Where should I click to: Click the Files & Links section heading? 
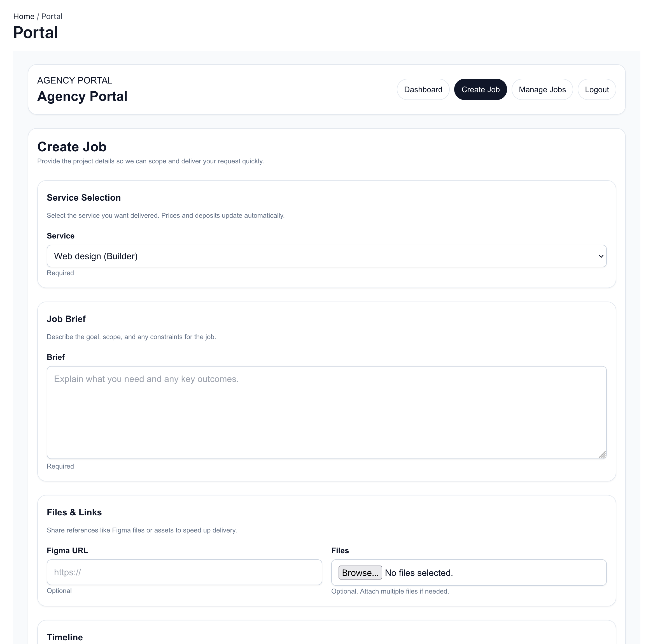click(x=74, y=512)
